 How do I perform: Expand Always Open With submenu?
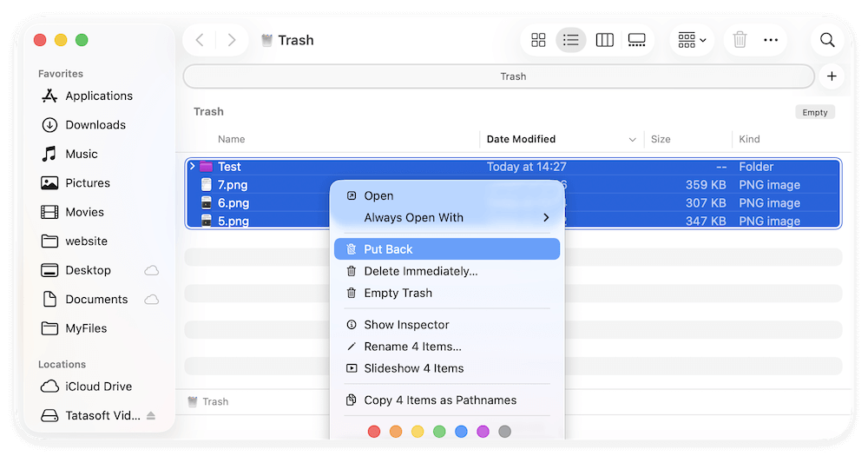point(546,218)
